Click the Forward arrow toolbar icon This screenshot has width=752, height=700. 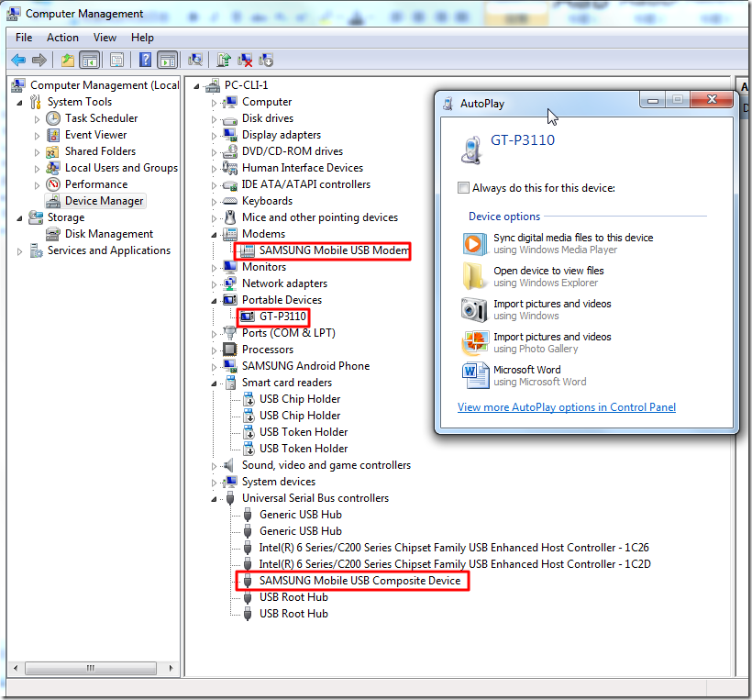39,60
